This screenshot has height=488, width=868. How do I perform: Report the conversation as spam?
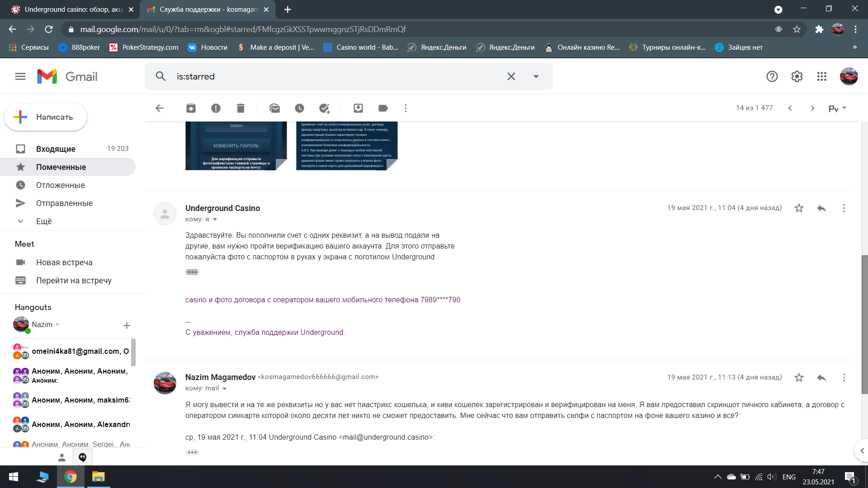pyautogui.click(x=216, y=108)
